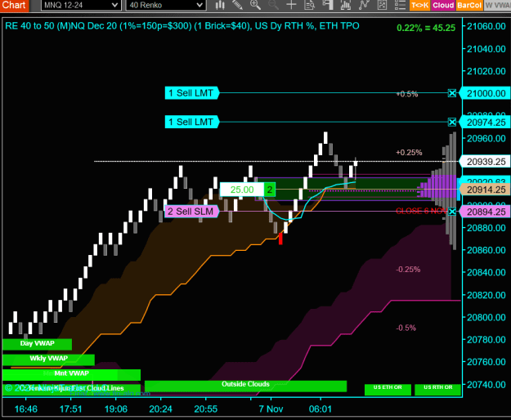Viewport: 511px width, 420px height.
Task: Open the Data Series icon
Action: tap(346, 5)
